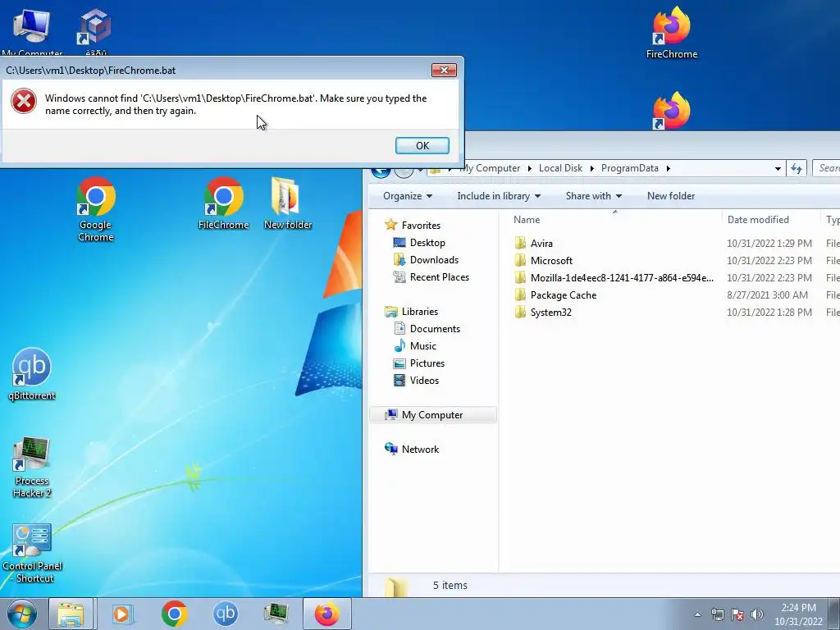Click the volume speaker tray icon
Screen dimensions: 840x630
coord(756,614)
